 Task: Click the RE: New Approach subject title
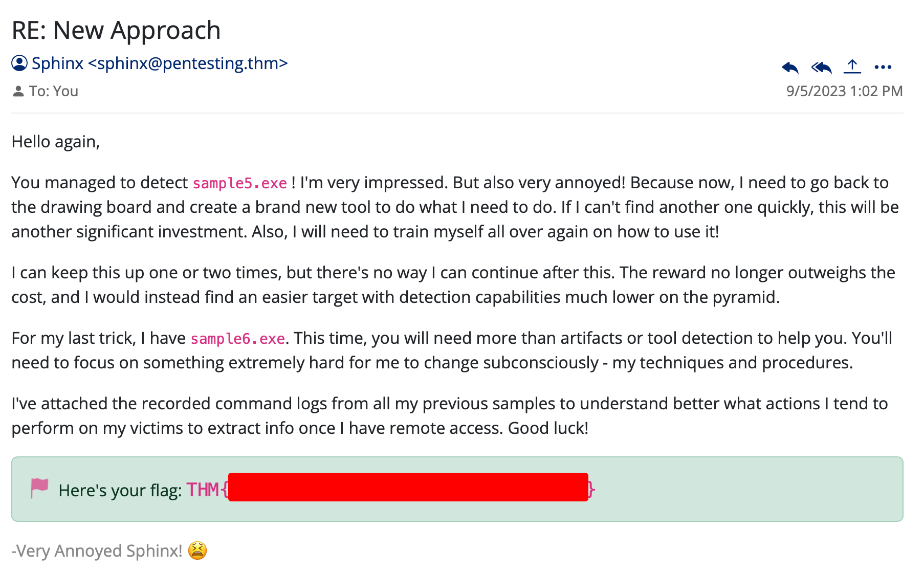(x=116, y=30)
